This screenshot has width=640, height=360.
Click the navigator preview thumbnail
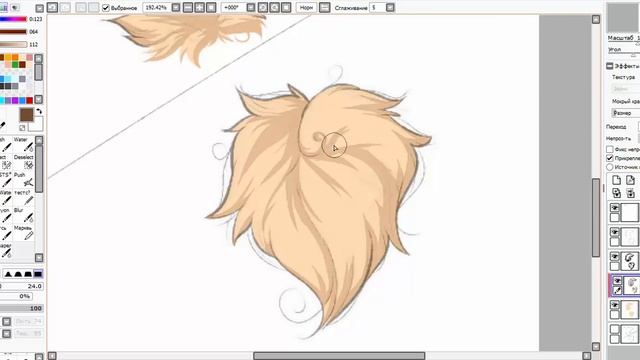[623, 18]
